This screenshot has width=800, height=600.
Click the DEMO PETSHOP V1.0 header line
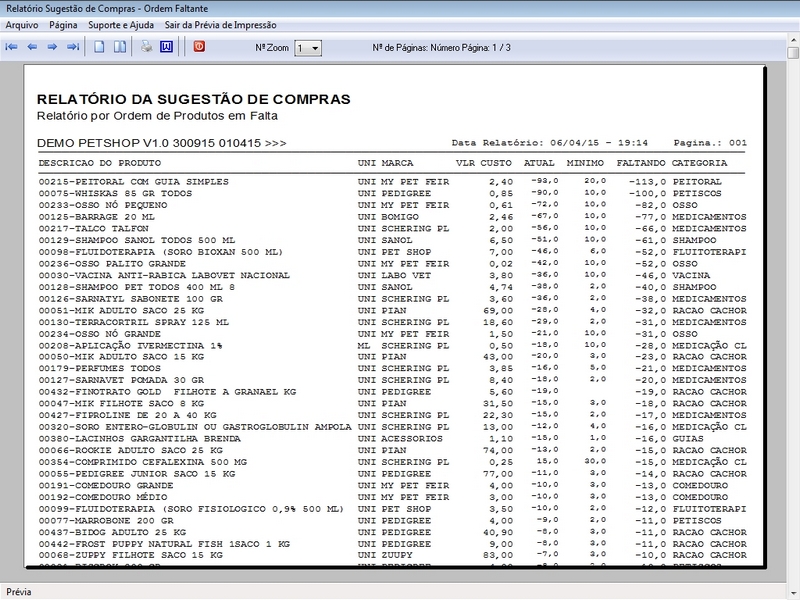(162, 143)
